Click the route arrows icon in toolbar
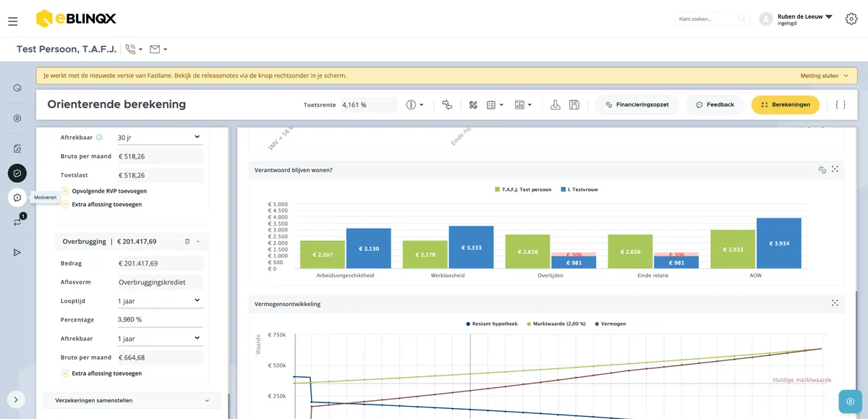The image size is (868, 419). pyautogui.click(x=447, y=105)
